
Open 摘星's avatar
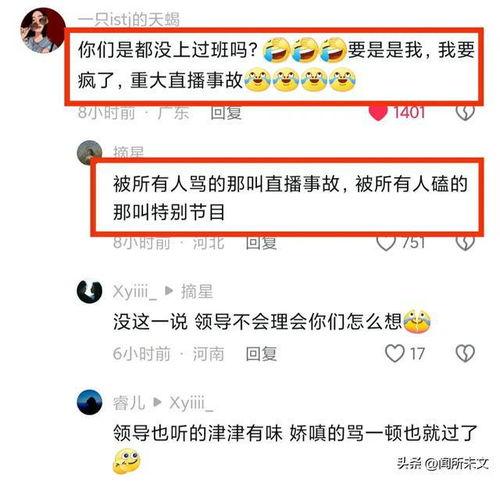click(x=89, y=153)
